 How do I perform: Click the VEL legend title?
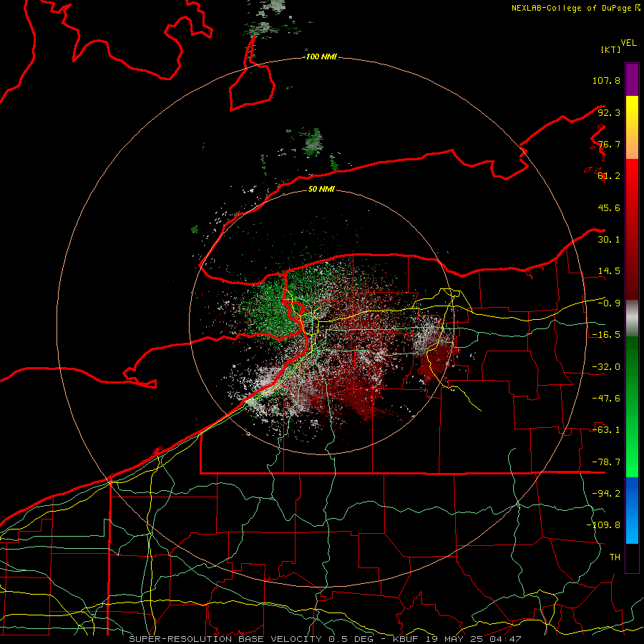point(628,43)
